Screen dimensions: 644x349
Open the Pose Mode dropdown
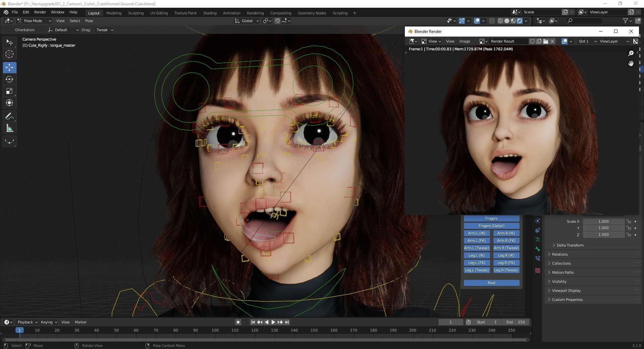click(34, 21)
